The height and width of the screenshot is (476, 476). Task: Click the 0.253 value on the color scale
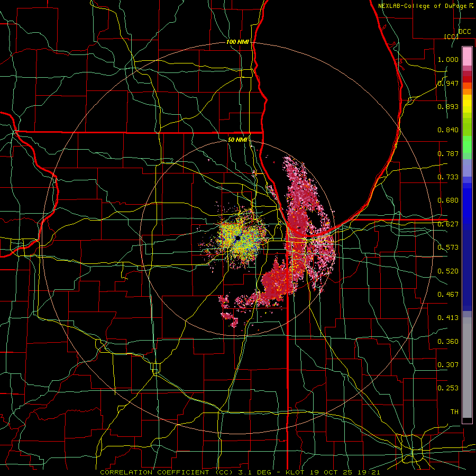pos(448,388)
